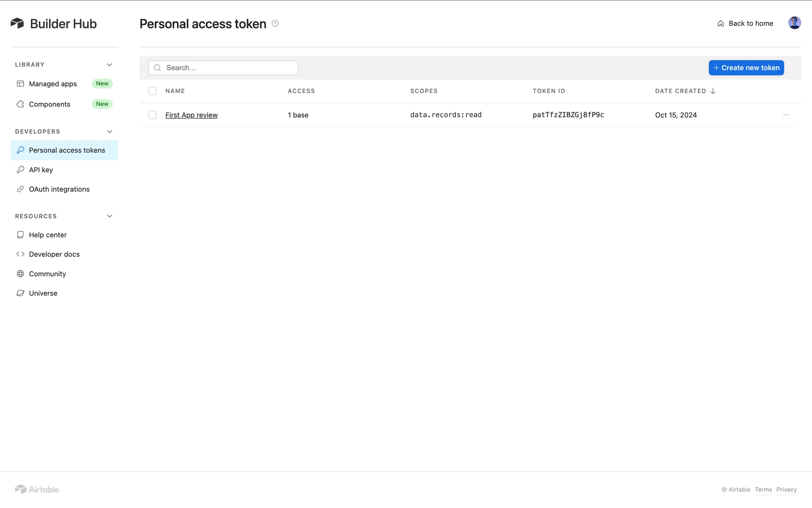812x508 pixels.
Task: Open the API key page
Action: (x=41, y=170)
